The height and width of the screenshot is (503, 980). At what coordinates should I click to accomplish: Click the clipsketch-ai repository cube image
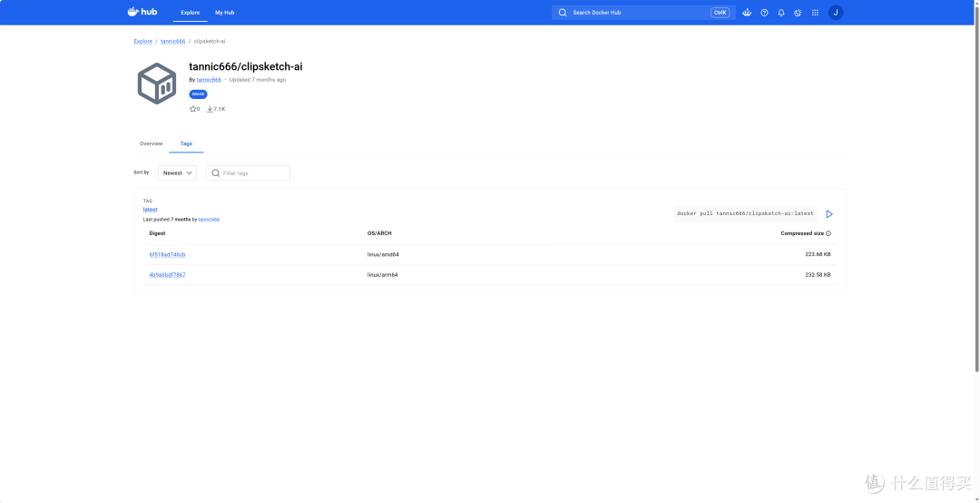(157, 84)
